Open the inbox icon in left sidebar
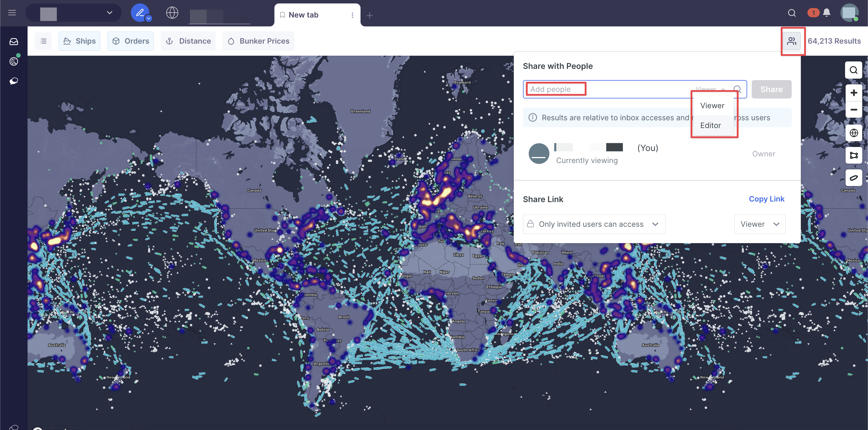The image size is (868, 430). (x=13, y=41)
